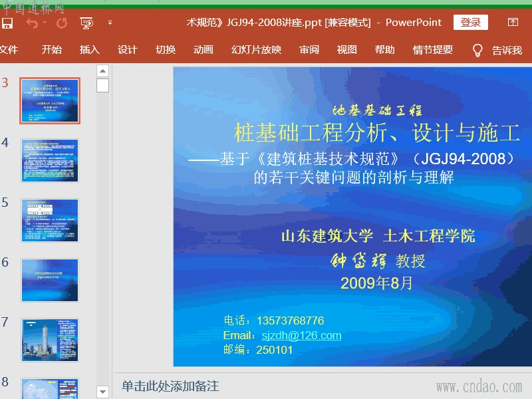Select slide 8 thumbnail
This screenshot has height=399, width=532.
(x=50, y=388)
